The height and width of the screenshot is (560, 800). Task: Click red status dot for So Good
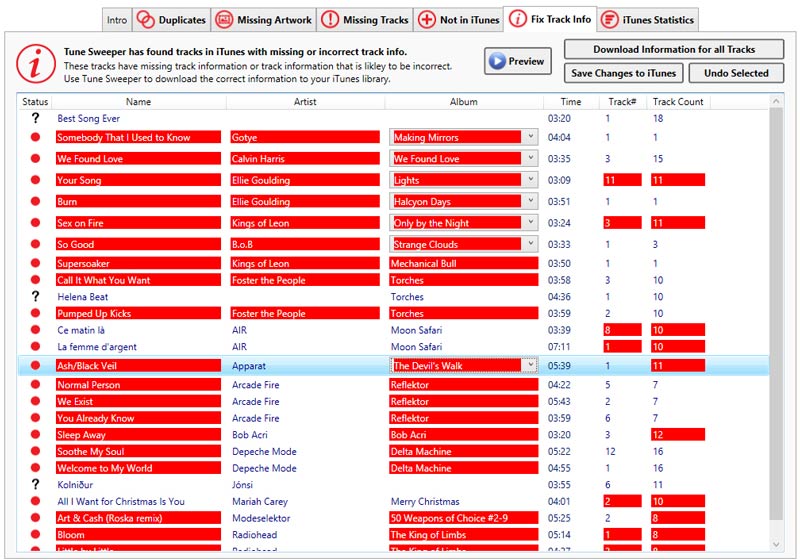[x=35, y=244]
